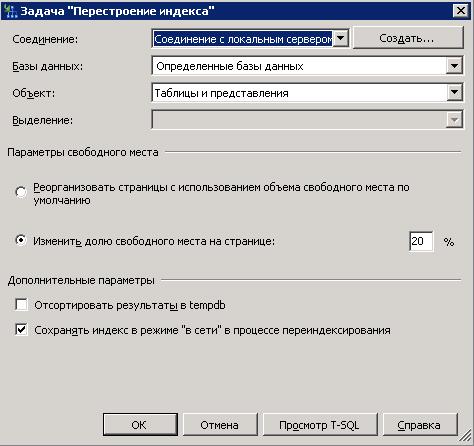Click the Базы данных: label

tap(48, 66)
